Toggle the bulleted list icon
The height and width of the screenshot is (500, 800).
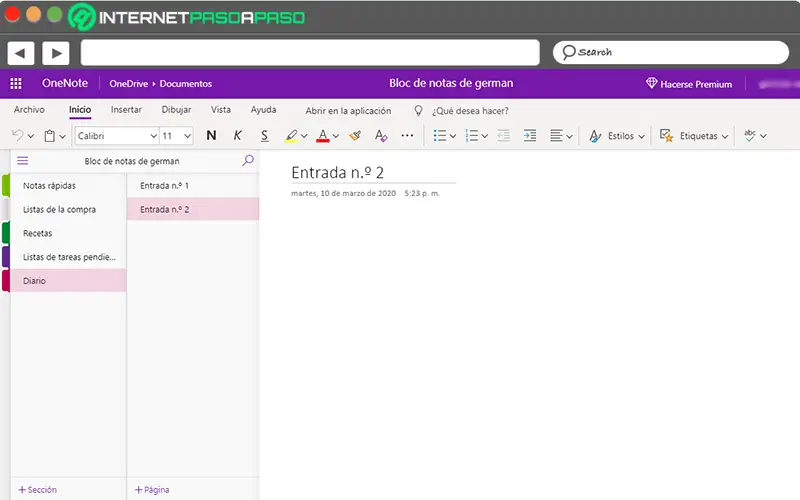click(x=440, y=136)
